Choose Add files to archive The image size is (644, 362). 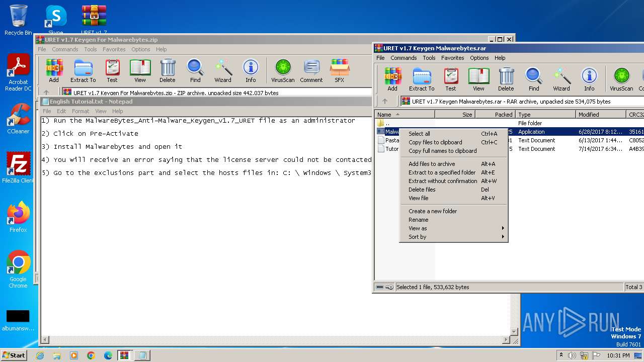[x=453, y=164]
